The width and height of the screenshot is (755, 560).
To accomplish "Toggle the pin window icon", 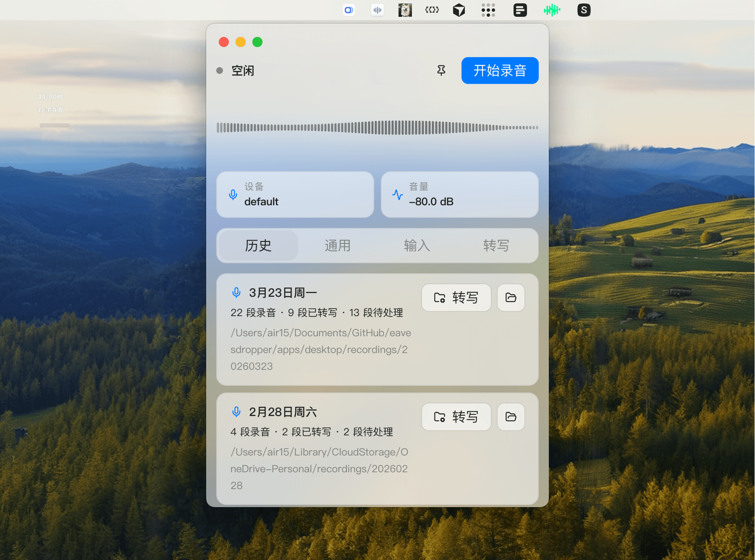I will point(441,71).
